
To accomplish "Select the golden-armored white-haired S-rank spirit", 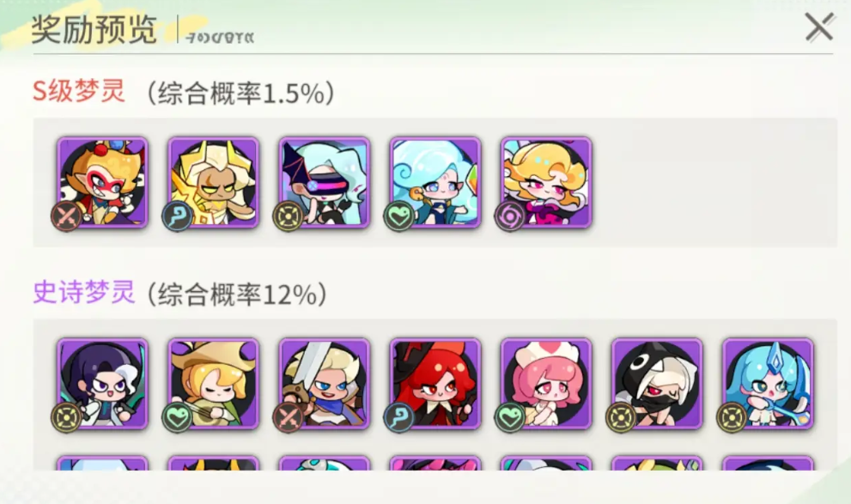I will pyautogui.click(x=213, y=182).
